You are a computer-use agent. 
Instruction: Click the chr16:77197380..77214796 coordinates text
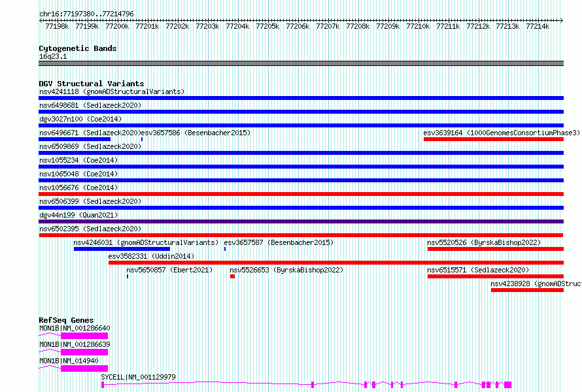coord(86,14)
